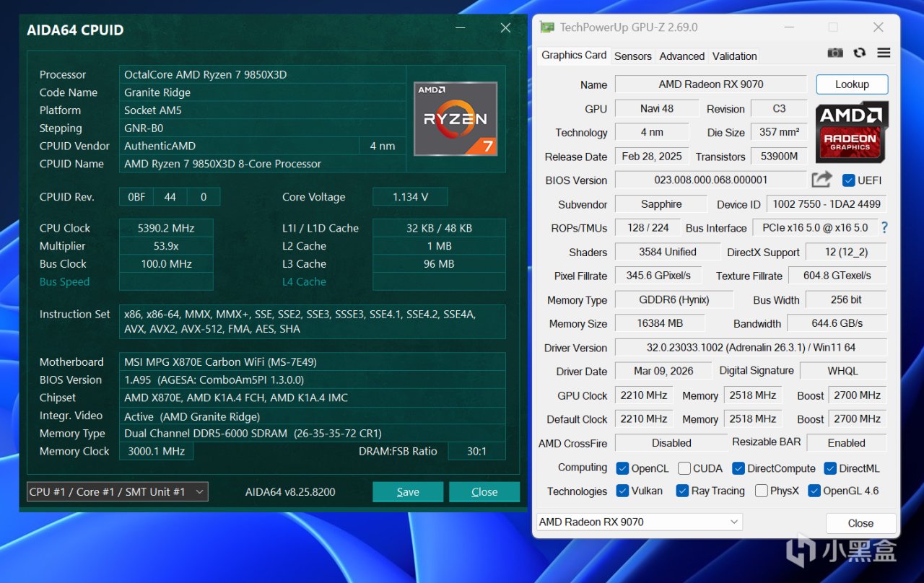924x583 pixels.
Task: Click the 5390.2 MHz CPU Clock value
Action: click(x=166, y=228)
